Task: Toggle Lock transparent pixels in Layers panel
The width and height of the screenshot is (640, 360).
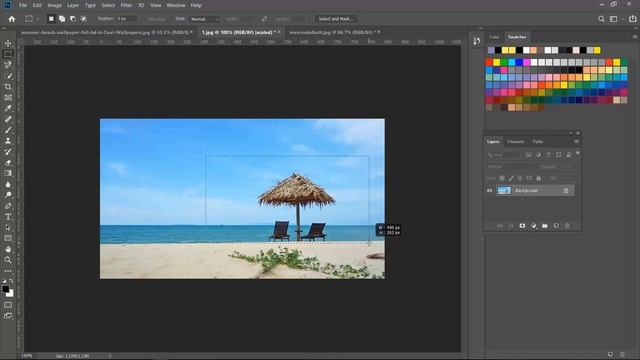Action: (502, 178)
